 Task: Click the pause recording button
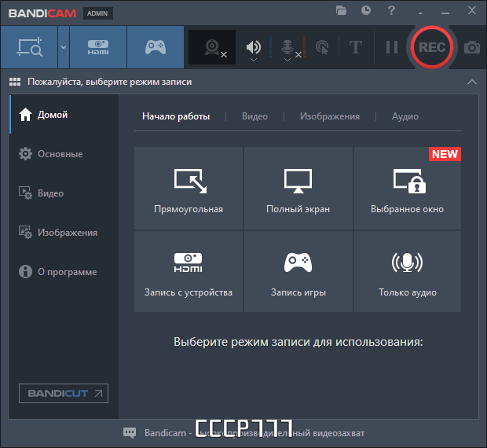coord(392,47)
